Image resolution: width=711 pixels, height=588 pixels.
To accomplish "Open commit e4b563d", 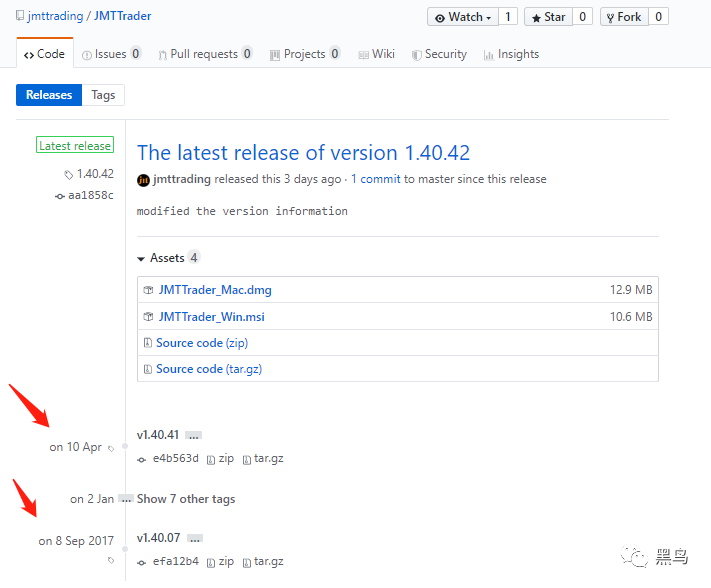I will point(175,458).
